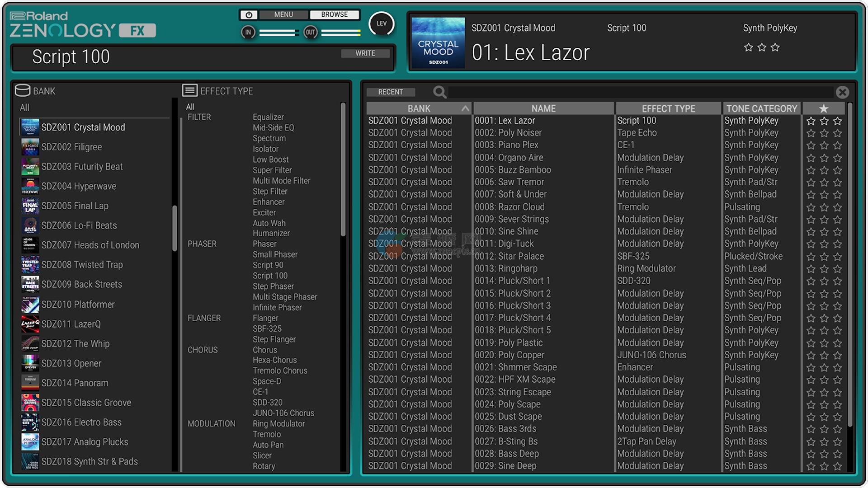Give 0003: Piano Plex a three-star rating
868x488 pixels.
click(838, 145)
